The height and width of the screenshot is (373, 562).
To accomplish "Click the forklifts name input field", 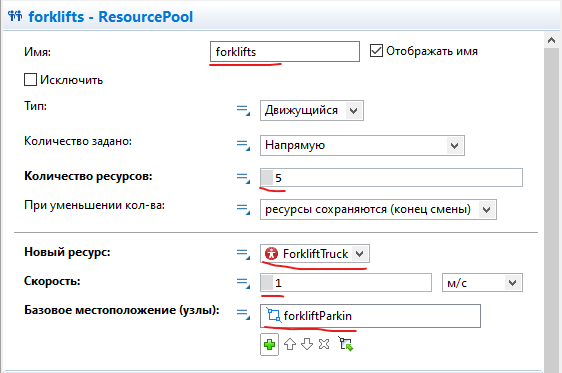I will click(285, 52).
